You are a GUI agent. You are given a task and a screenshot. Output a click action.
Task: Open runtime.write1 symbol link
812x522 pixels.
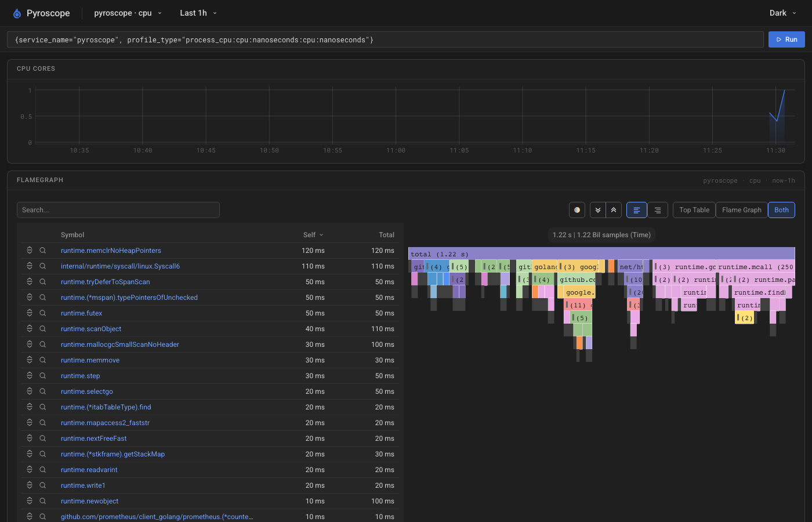tap(83, 485)
